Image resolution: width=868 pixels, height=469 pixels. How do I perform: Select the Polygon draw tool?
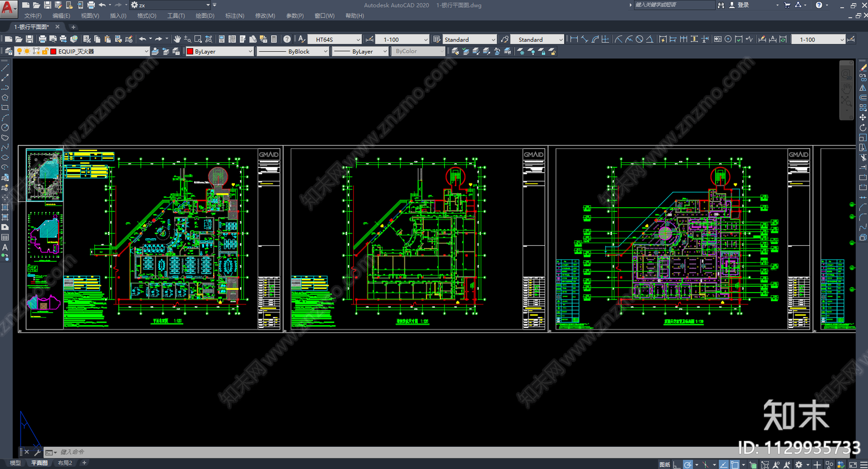(x=5, y=98)
